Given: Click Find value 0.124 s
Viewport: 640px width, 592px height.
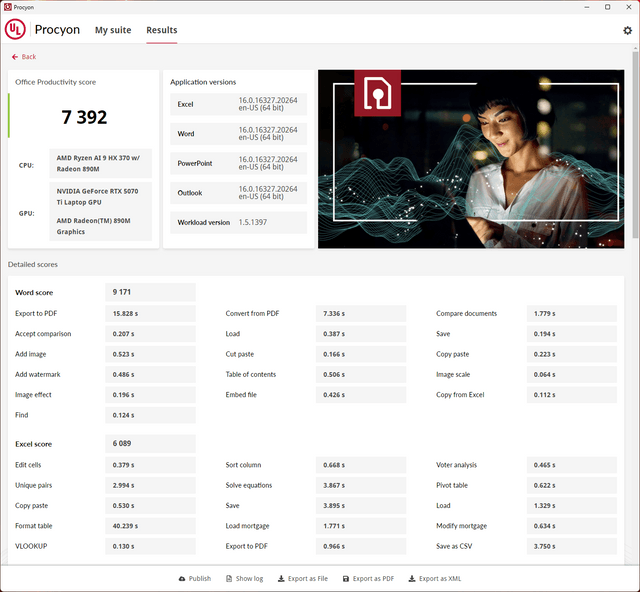Looking at the screenshot, I should (150, 415).
